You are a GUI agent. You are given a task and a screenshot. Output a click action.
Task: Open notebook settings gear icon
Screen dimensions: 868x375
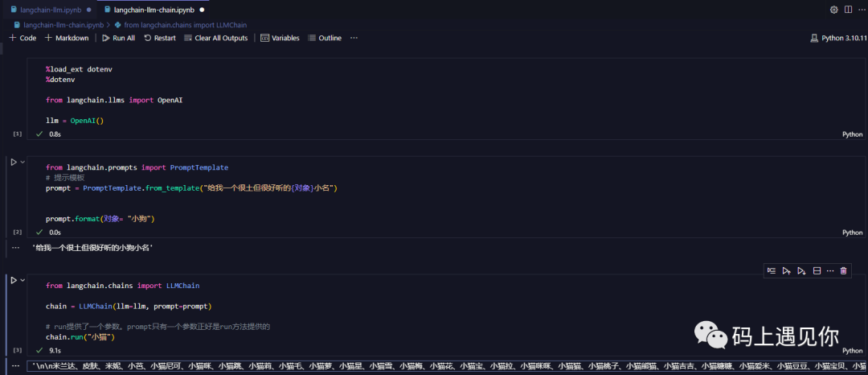click(833, 10)
